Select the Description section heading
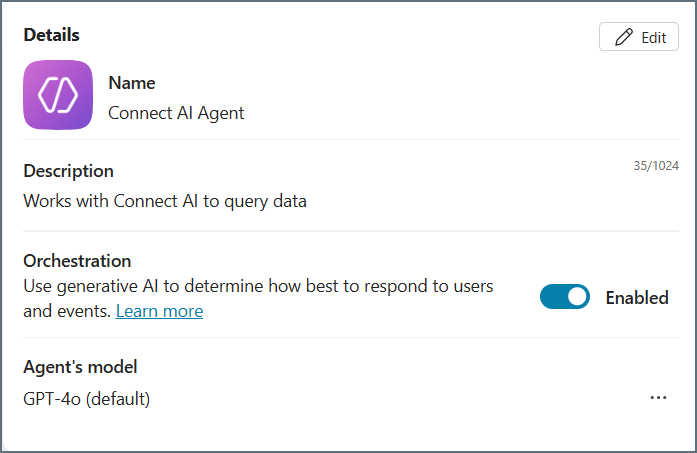Viewport: 697px width, 453px height. [68, 171]
